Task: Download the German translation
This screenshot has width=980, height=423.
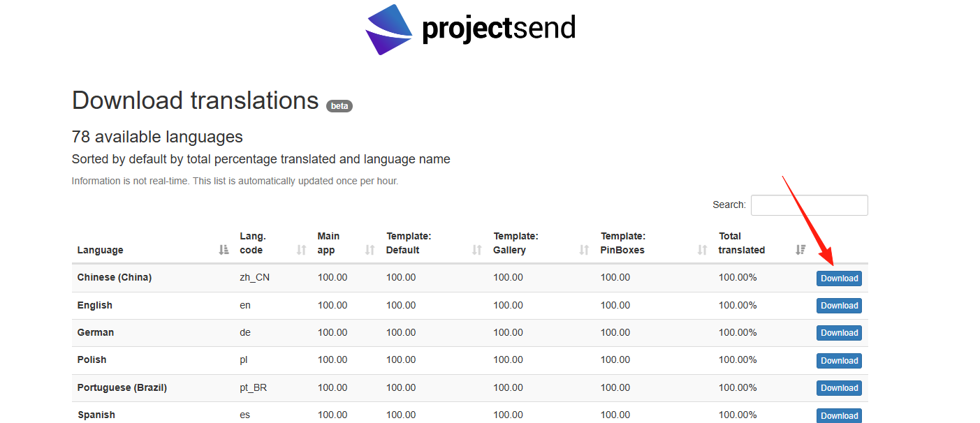Action: (x=839, y=333)
